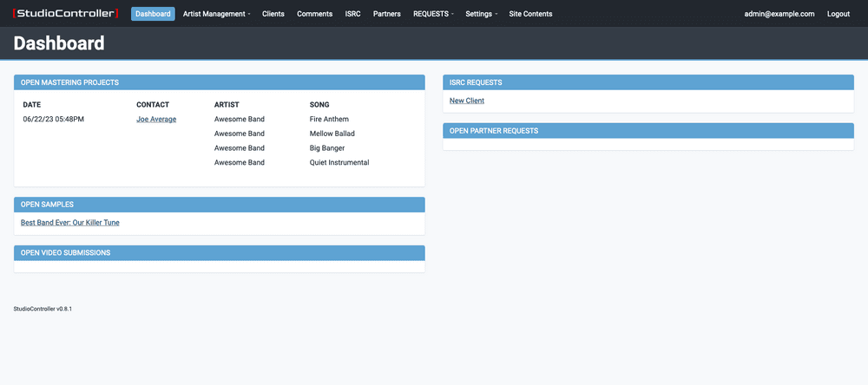
Task: Expand the Settings dropdown menu
Action: click(x=481, y=14)
